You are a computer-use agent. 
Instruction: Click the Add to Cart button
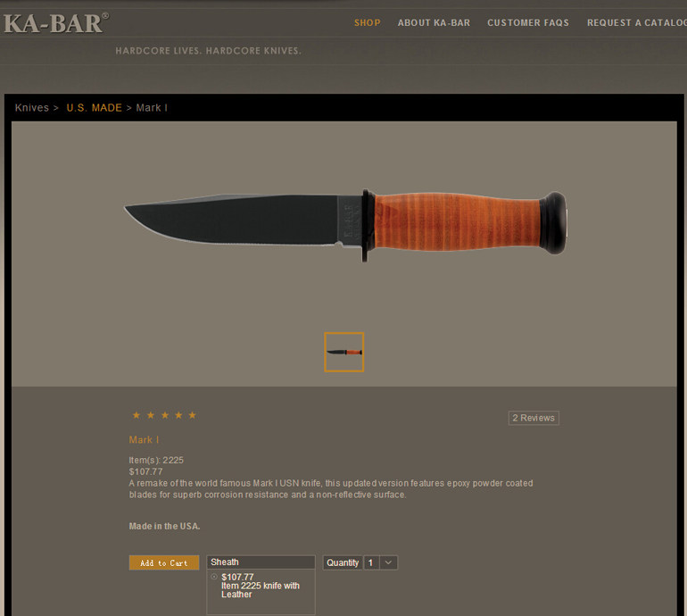coord(164,562)
